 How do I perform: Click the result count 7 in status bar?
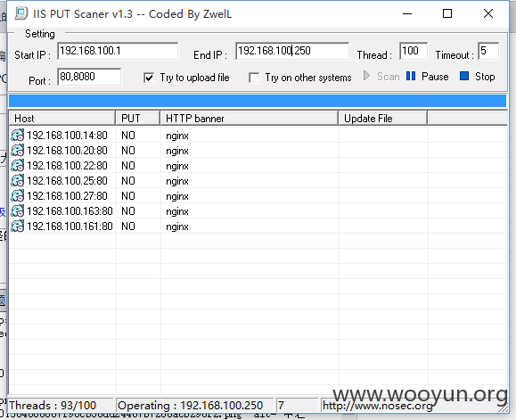click(x=297, y=405)
